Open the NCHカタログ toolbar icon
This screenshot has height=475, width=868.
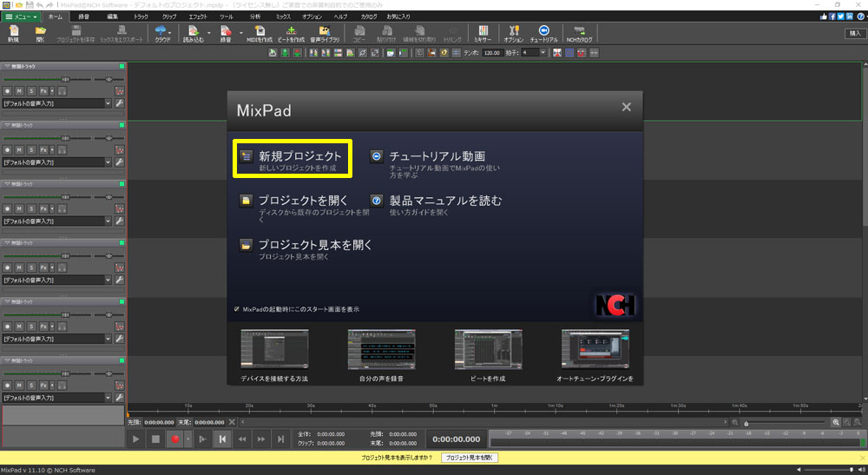(579, 33)
